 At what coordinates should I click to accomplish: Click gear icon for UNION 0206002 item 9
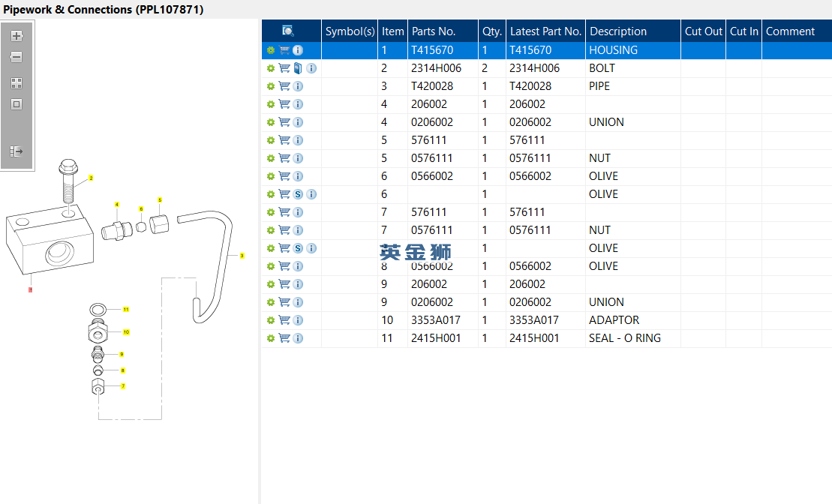pyautogui.click(x=271, y=302)
